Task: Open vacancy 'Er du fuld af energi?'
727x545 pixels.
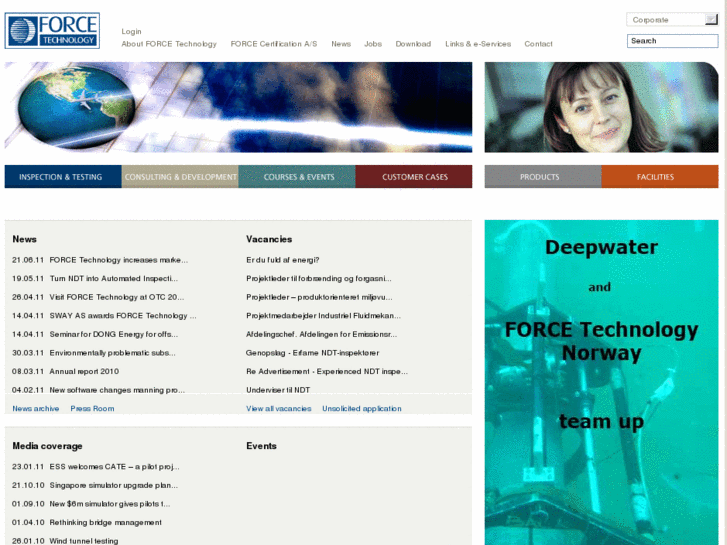Action: point(283,260)
